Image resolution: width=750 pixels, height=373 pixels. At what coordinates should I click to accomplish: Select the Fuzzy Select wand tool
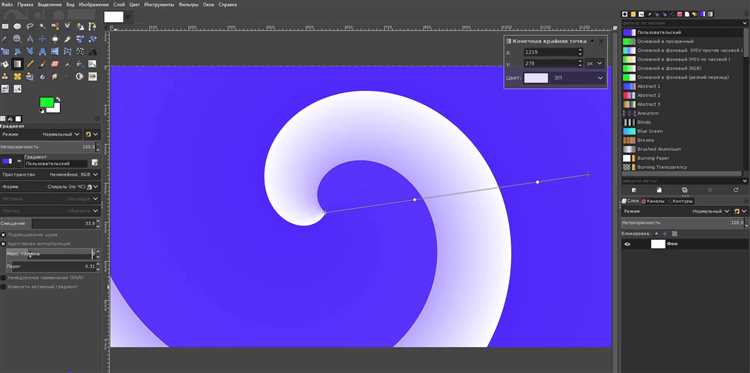tap(43, 26)
